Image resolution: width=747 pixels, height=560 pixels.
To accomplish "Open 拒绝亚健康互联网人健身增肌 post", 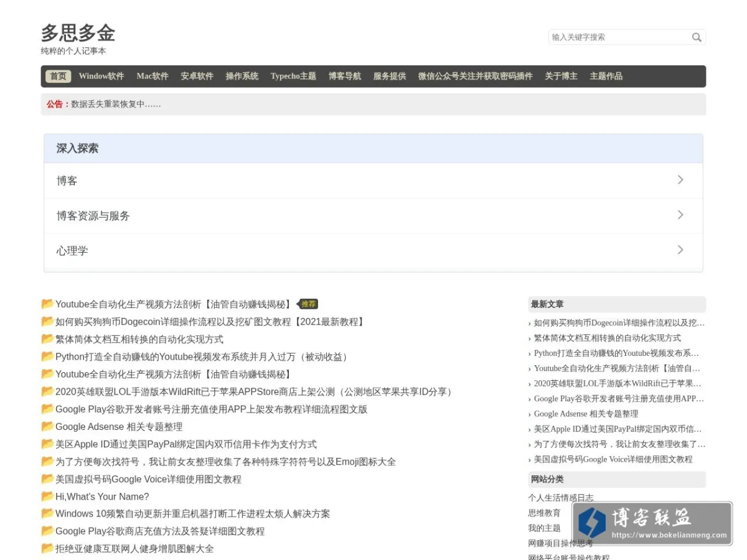I will tap(134, 549).
